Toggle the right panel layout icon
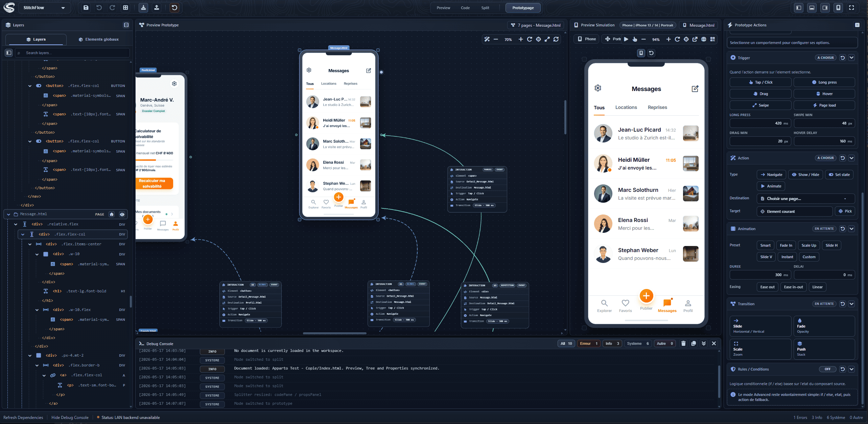868x424 pixels. click(x=825, y=7)
